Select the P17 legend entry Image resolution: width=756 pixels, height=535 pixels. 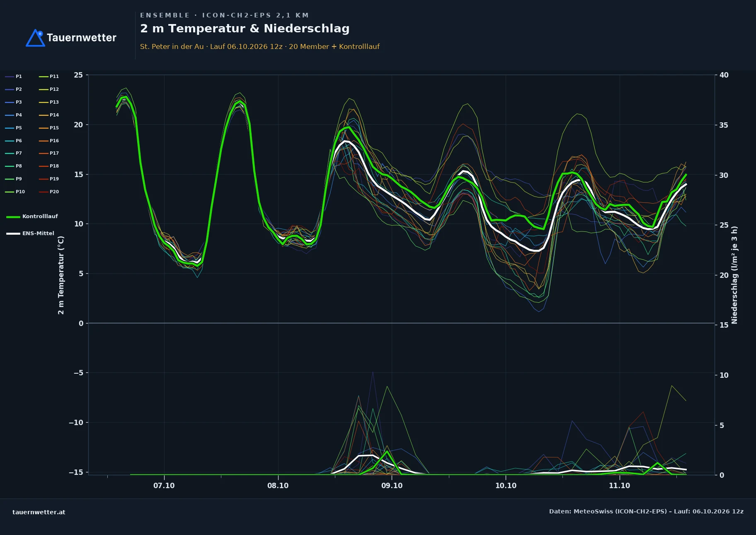(x=49, y=153)
